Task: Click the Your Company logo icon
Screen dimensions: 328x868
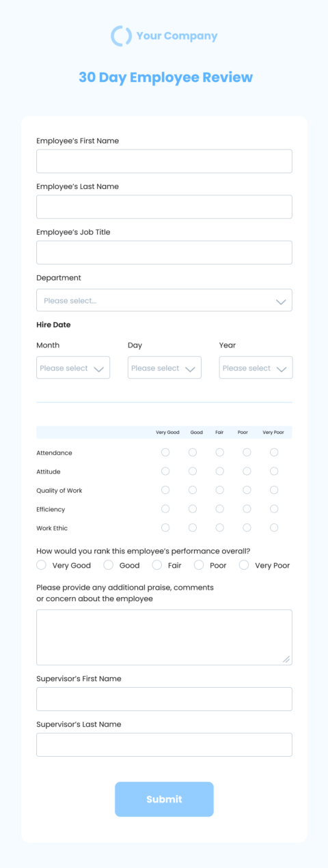Action: [x=121, y=36]
